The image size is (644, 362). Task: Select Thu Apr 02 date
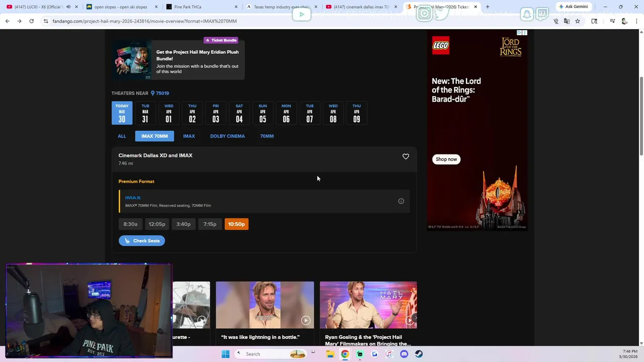click(192, 113)
